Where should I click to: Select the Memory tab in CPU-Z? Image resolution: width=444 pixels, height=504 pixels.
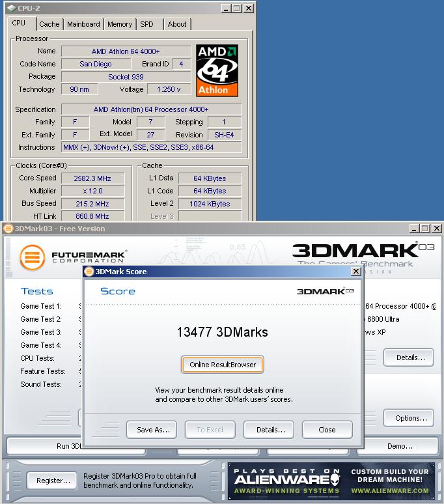(120, 24)
